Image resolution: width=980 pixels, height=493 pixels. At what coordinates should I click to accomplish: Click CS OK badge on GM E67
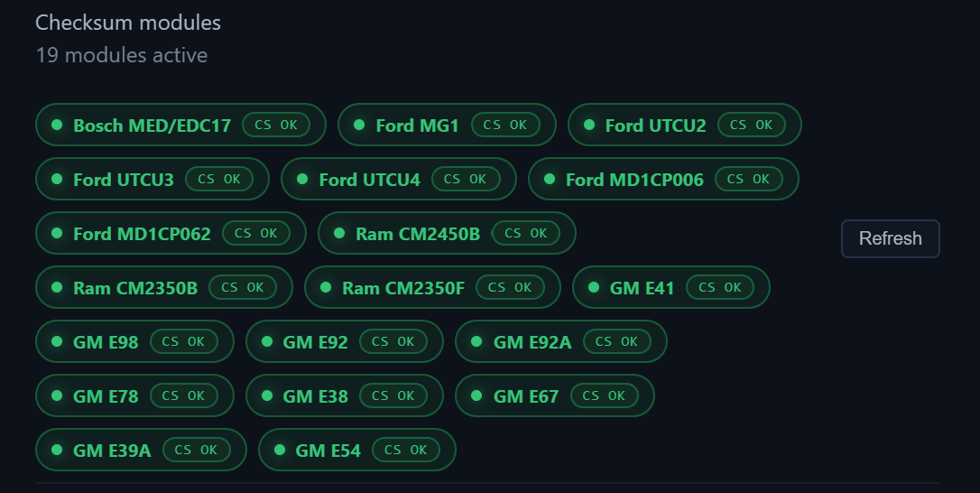pos(604,395)
